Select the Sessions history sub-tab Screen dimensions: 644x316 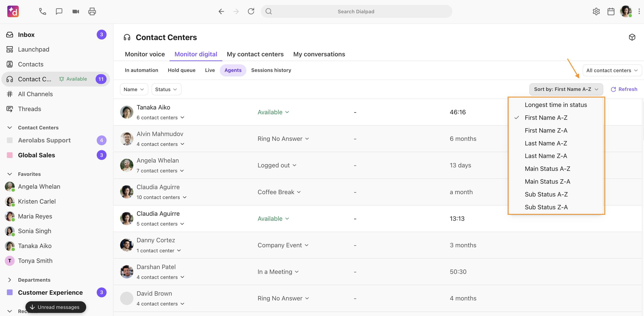[x=271, y=70]
